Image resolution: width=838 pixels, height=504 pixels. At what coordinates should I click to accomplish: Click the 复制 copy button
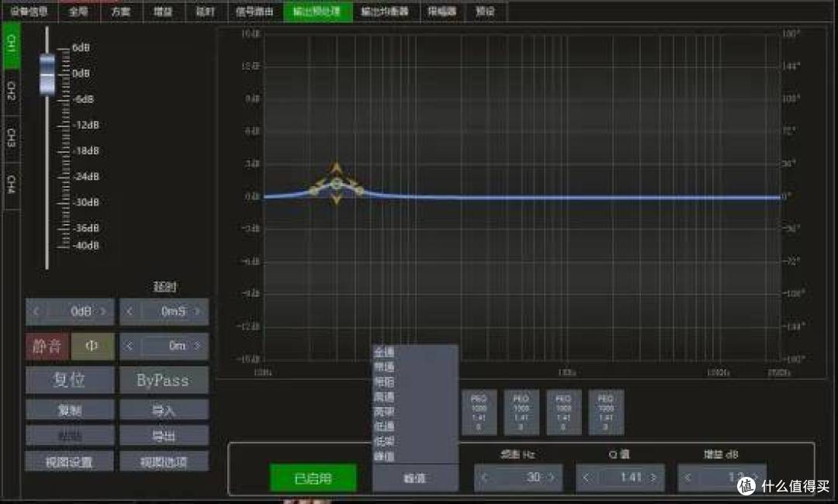click(70, 410)
